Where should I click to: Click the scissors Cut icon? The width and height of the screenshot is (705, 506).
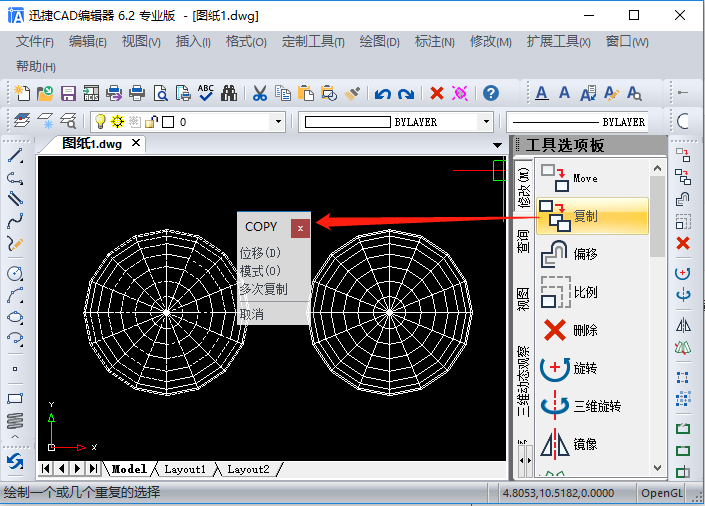(x=259, y=93)
